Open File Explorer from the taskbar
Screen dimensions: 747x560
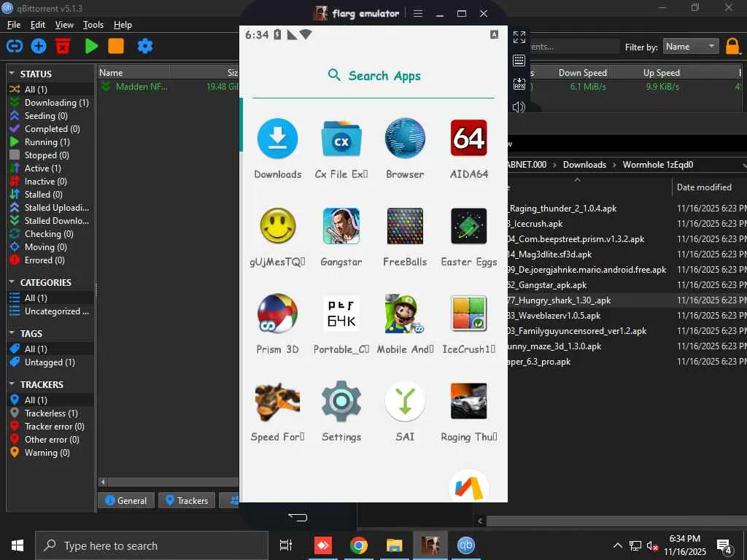(x=395, y=545)
